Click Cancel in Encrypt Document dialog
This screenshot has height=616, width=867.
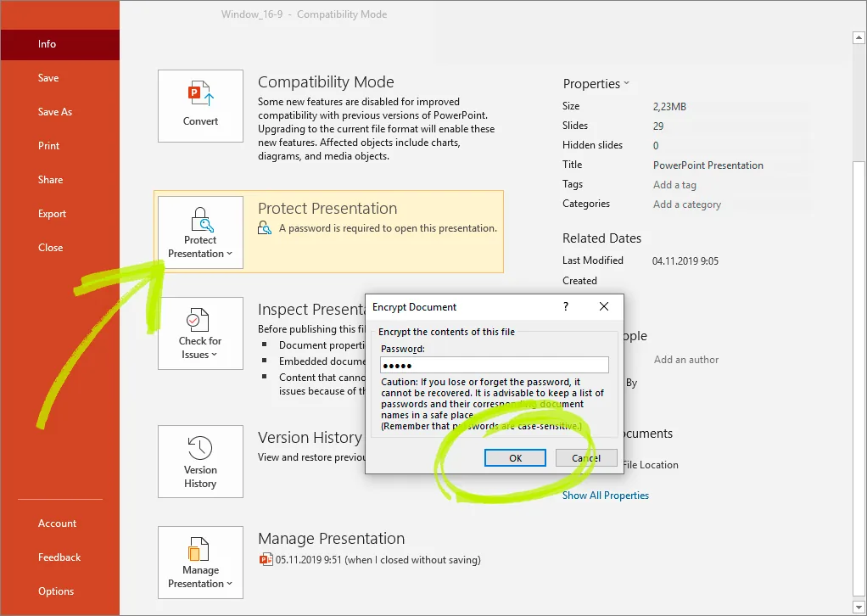(586, 458)
